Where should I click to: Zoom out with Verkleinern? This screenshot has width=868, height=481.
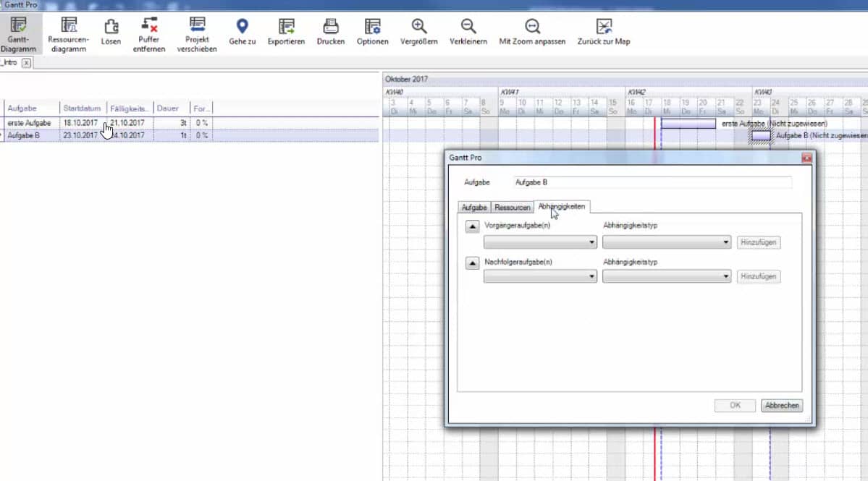click(x=468, y=32)
